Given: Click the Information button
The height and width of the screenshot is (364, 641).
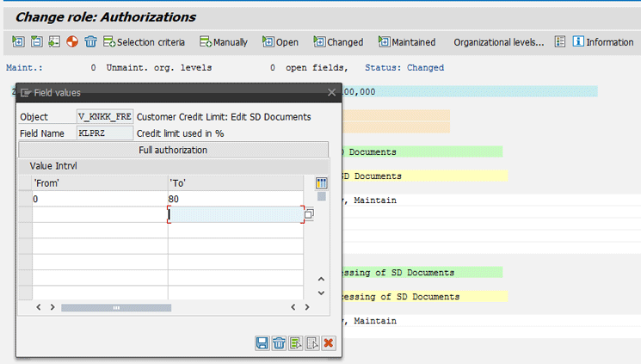Looking at the screenshot, I should 603,42.
